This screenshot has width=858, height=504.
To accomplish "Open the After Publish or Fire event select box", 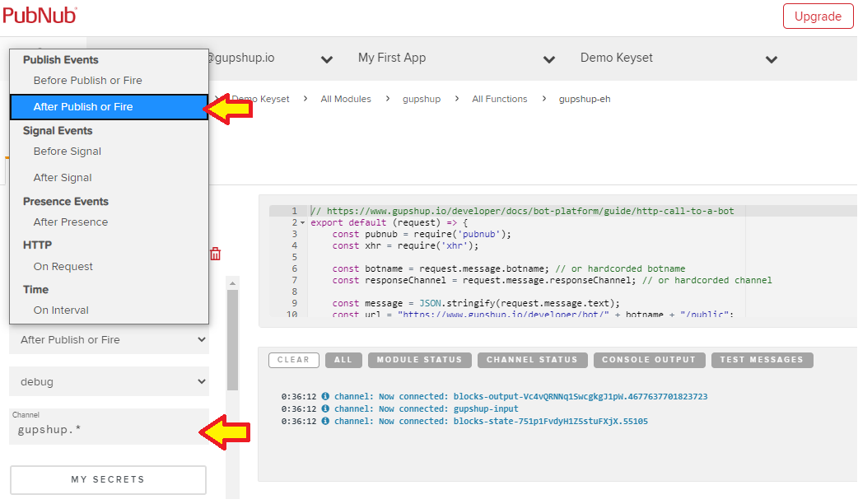I will [109, 340].
